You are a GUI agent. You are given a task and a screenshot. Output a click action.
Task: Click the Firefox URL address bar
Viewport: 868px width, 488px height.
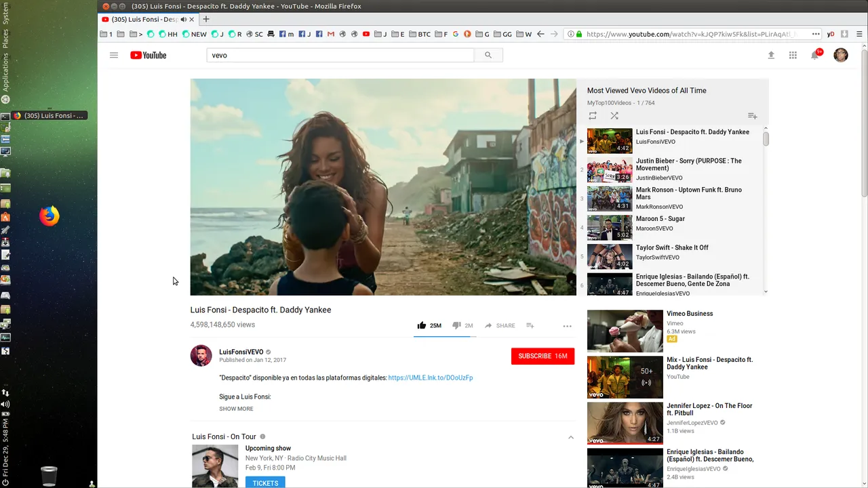click(x=692, y=34)
